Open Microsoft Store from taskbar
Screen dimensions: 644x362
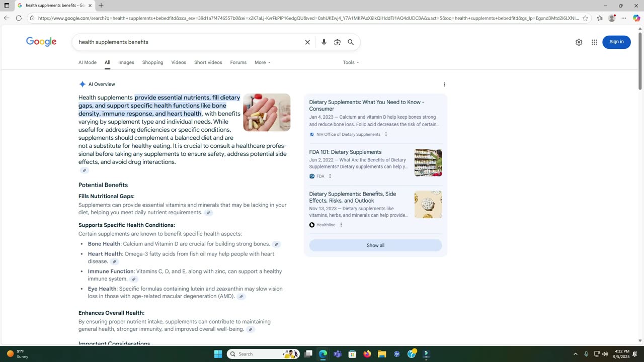[353, 354]
